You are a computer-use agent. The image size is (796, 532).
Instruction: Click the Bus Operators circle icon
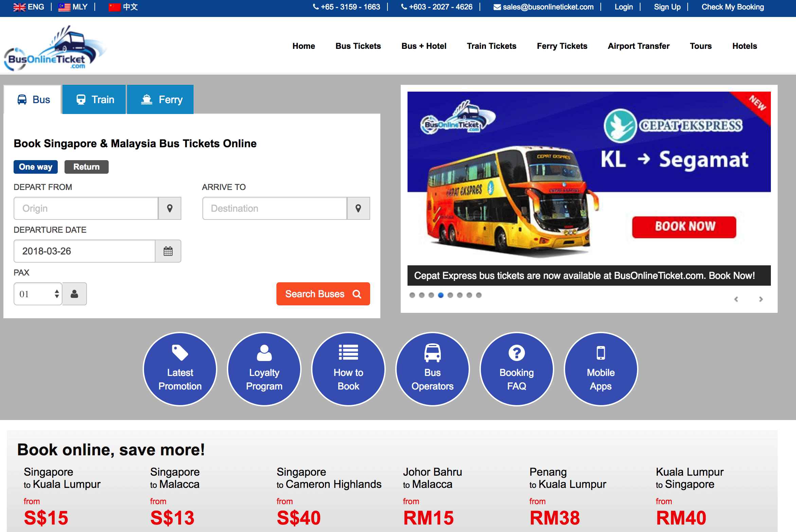click(x=432, y=369)
